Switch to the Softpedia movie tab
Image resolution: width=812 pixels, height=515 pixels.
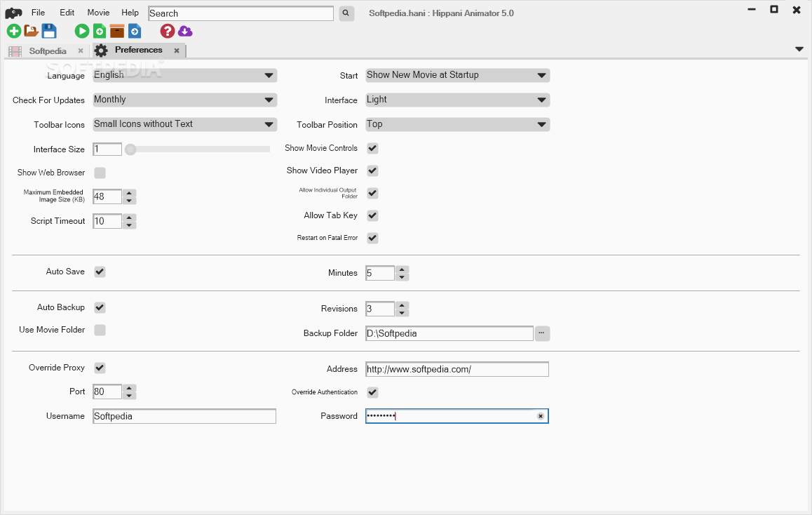pos(46,51)
